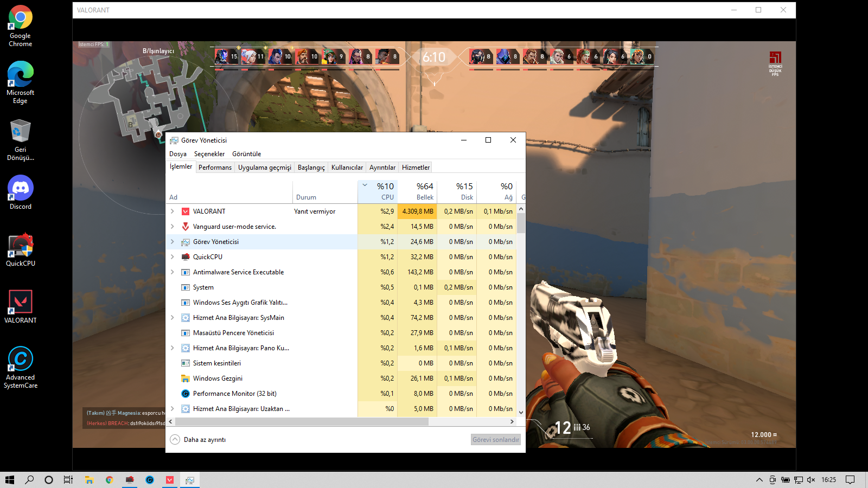
Task: Click the Hizmet Ana Bilgisayarı: SysMain gear icon
Action: (186, 318)
